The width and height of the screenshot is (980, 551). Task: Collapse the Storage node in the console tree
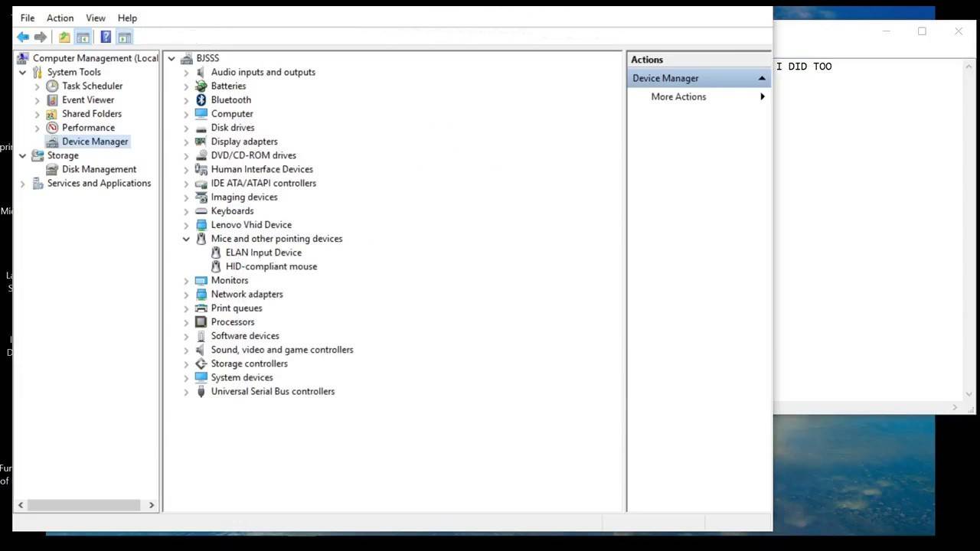point(23,155)
